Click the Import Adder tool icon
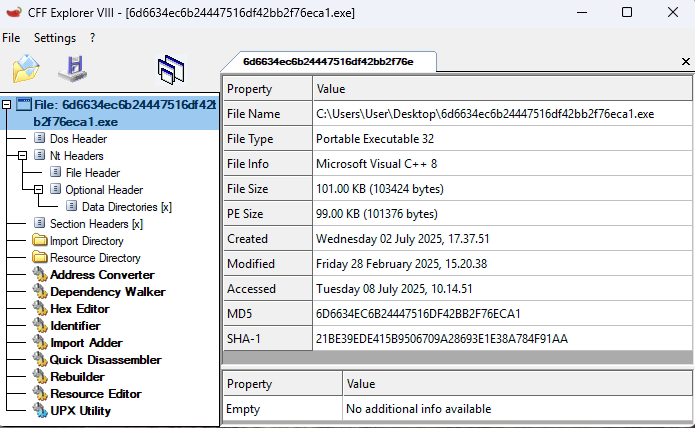Image resolution: width=695 pixels, height=428 pixels. (x=40, y=342)
